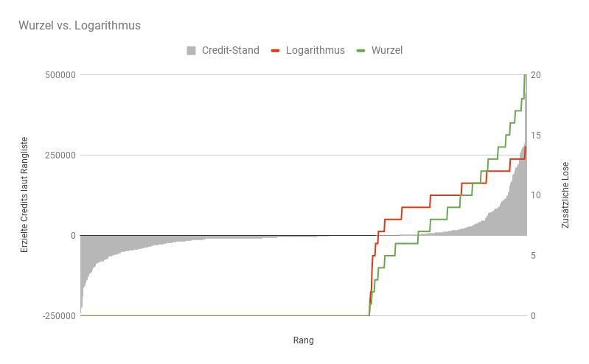The height and width of the screenshot is (364, 589).
Task: Select the Logarithmus legend label text
Action: (x=315, y=51)
